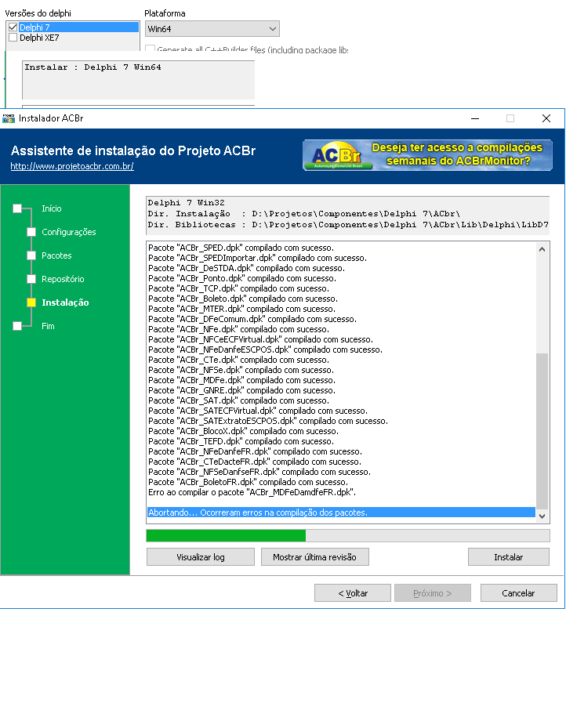Open the ACBrMonitor weekly builds banner
Image resolution: width=566 pixels, height=728 pixels.
pos(427,155)
